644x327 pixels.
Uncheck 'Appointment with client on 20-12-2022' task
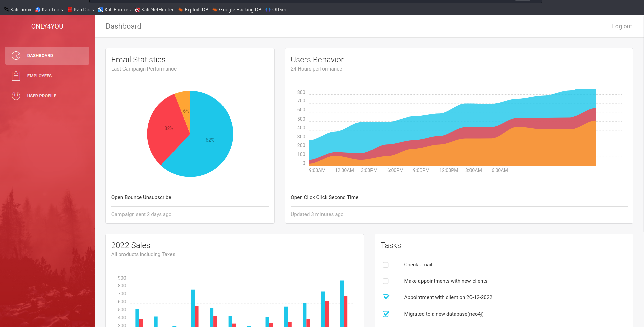[x=386, y=297]
